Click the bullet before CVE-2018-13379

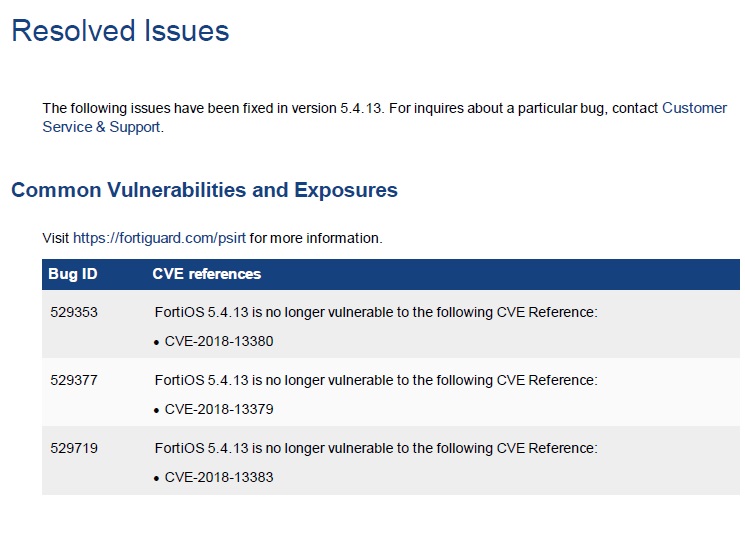157,410
